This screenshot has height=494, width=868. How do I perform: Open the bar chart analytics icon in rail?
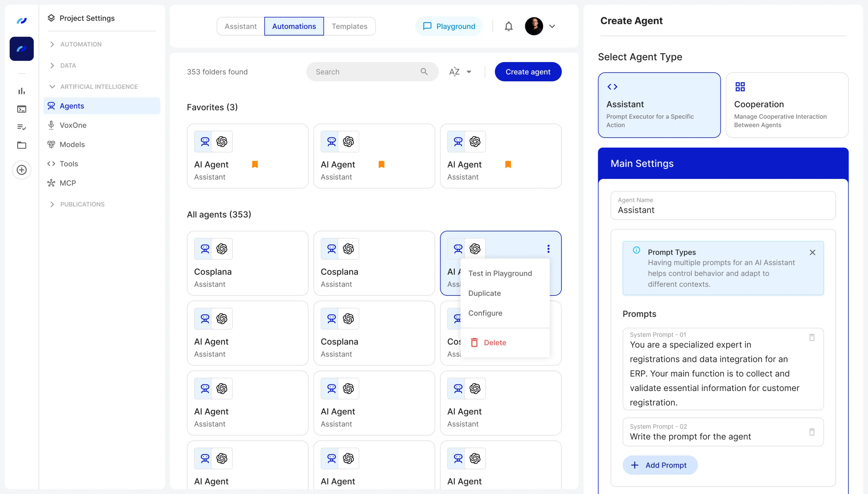pos(22,91)
